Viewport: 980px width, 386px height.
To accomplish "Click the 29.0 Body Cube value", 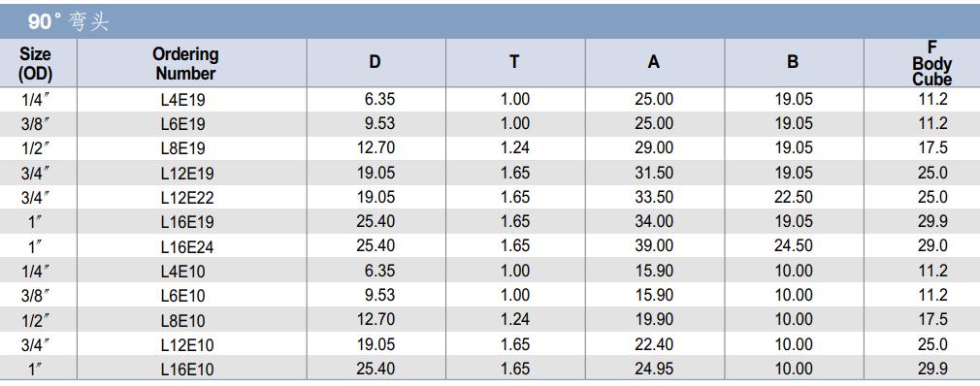I will click(932, 246).
